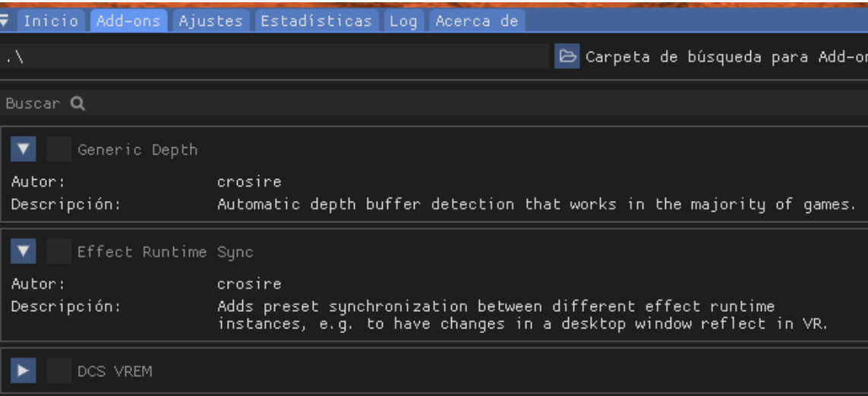Click the Generic Depth add-on name
Viewport: 868px width, 396px height.
[137, 150]
